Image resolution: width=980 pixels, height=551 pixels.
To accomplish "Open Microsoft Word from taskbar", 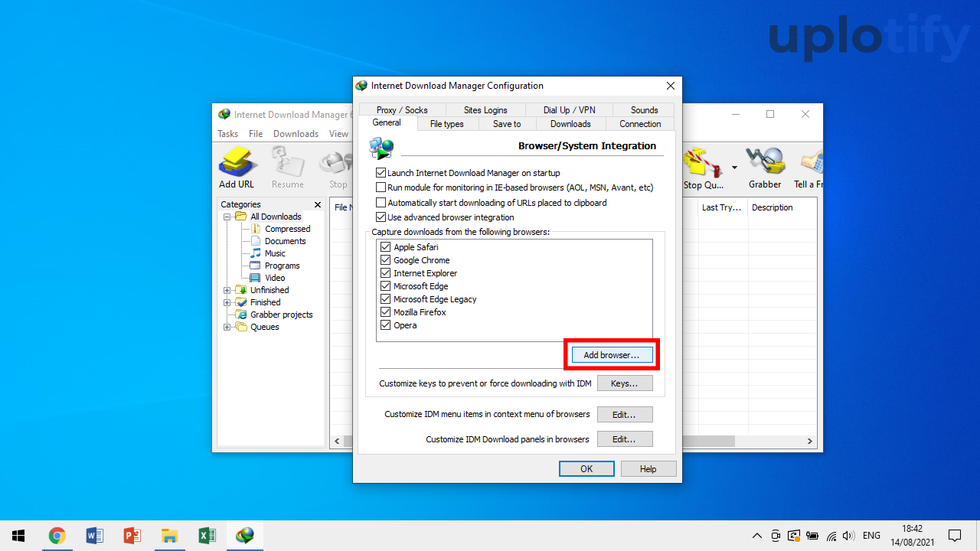I will pyautogui.click(x=94, y=536).
